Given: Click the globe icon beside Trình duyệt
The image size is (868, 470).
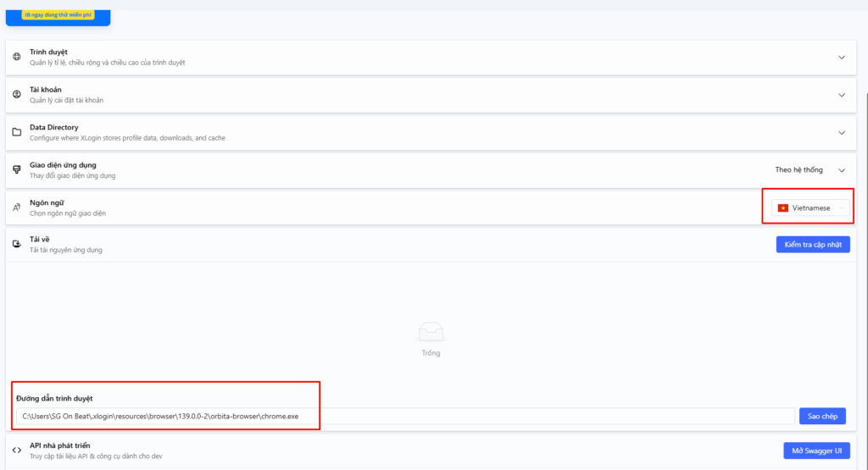Looking at the screenshot, I should pos(16,57).
